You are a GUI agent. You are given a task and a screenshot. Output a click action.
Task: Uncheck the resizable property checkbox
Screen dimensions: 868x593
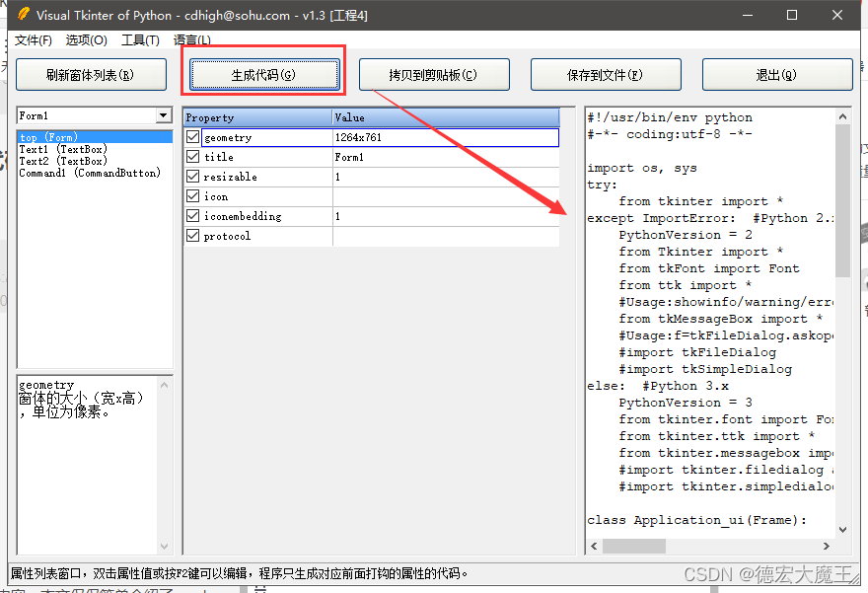[192, 176]
